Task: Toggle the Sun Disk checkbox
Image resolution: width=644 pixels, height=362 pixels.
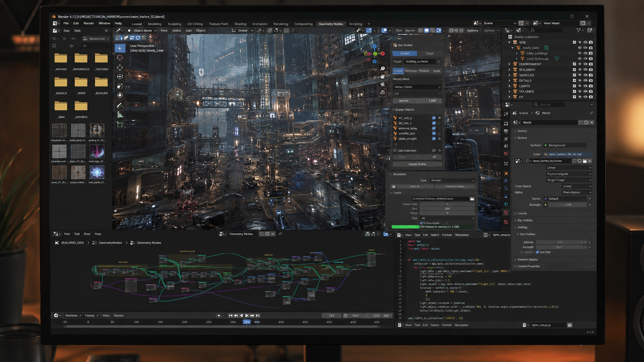Action: (538, 252)
